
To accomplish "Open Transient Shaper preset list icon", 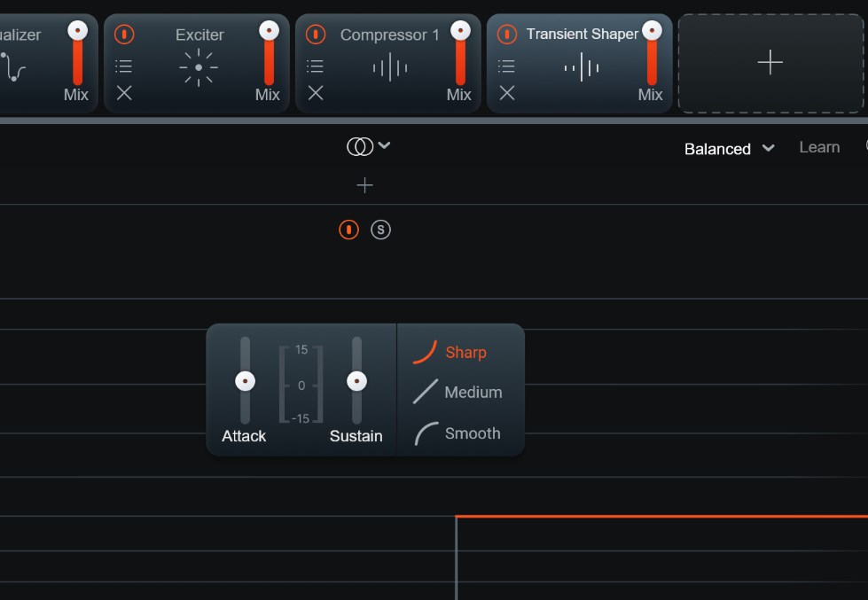I will (x=506, y=66).
